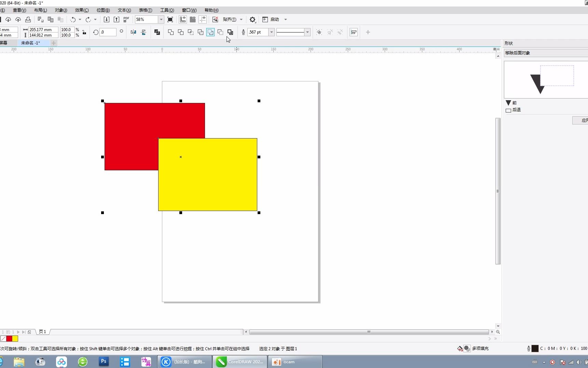
Task: Click the Weld shaping icon
Action: 171,32
